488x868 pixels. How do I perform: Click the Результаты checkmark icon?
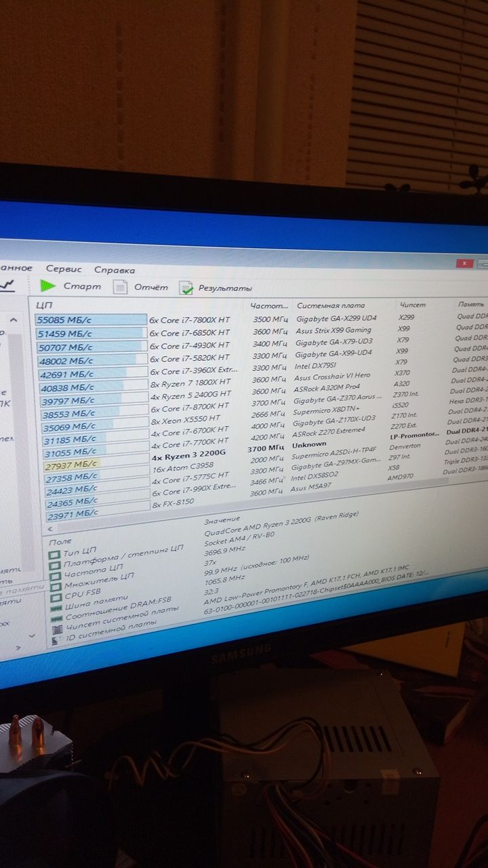pos(186,288)
